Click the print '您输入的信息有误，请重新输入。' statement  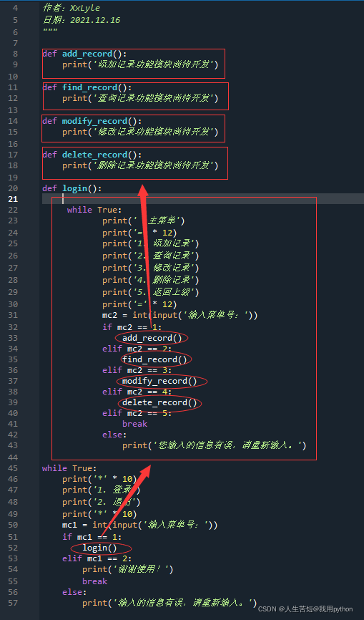pos(215,445)
